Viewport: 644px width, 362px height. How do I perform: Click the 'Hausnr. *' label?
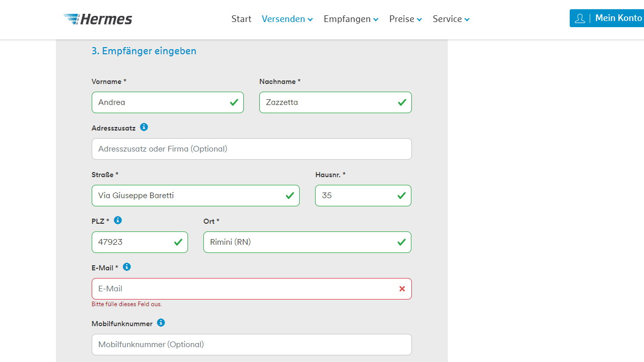[330, 175]
